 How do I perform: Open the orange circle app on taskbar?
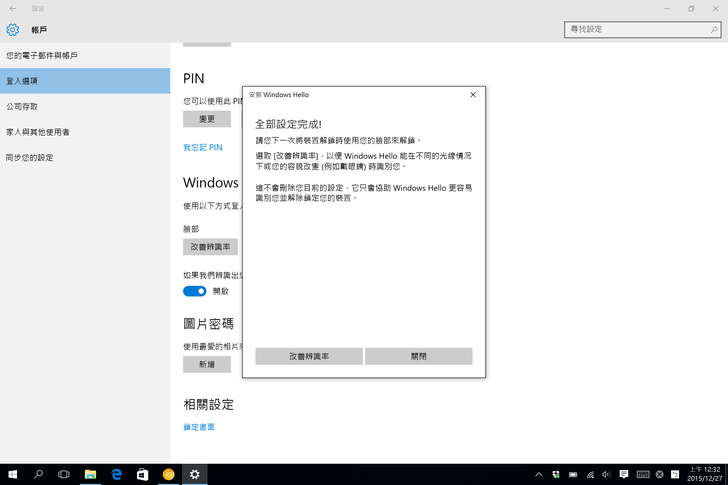point(169,474)
